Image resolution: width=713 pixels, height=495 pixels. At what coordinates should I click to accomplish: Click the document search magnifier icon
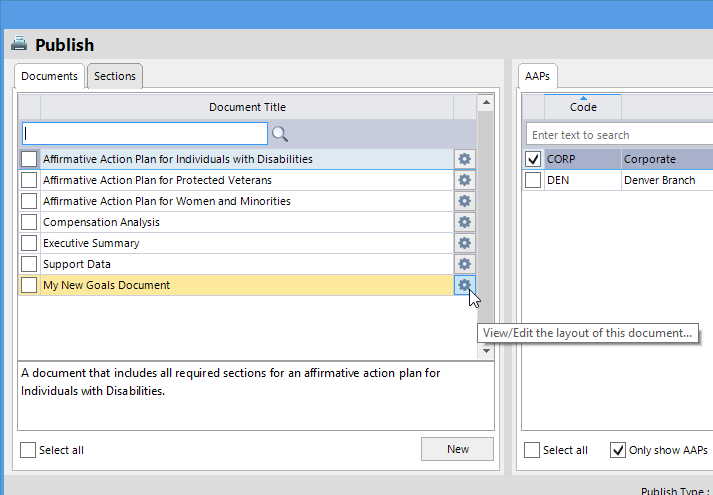click(280, 134)
